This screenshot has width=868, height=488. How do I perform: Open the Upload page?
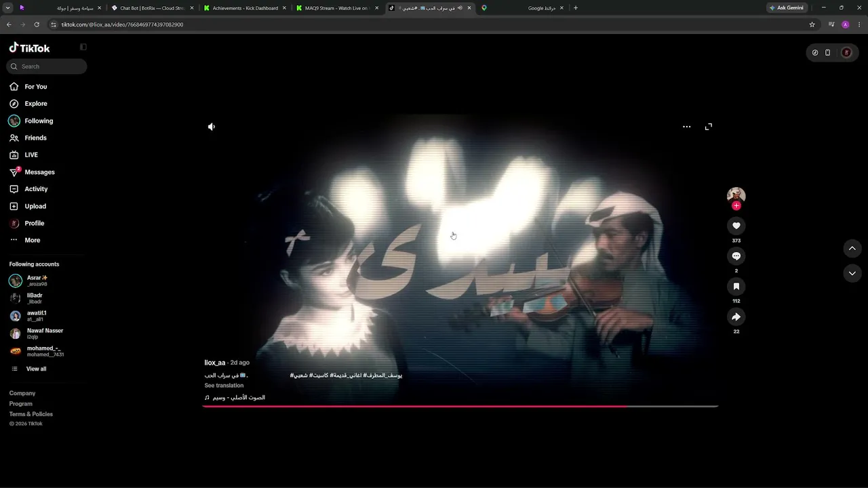click(x=28, y=206)
